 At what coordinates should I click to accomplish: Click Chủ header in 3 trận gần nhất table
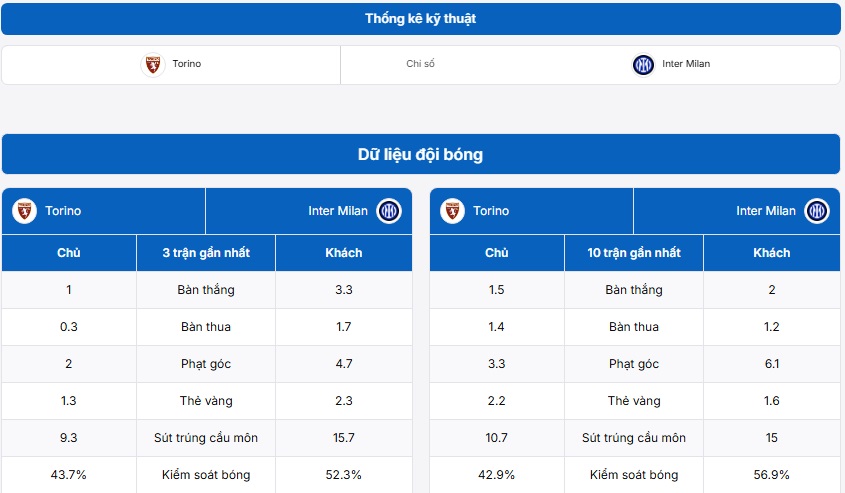69,253
